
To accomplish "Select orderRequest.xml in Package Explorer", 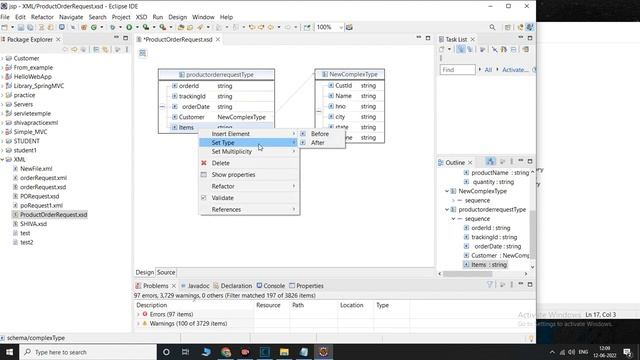I will pos(43,178).
